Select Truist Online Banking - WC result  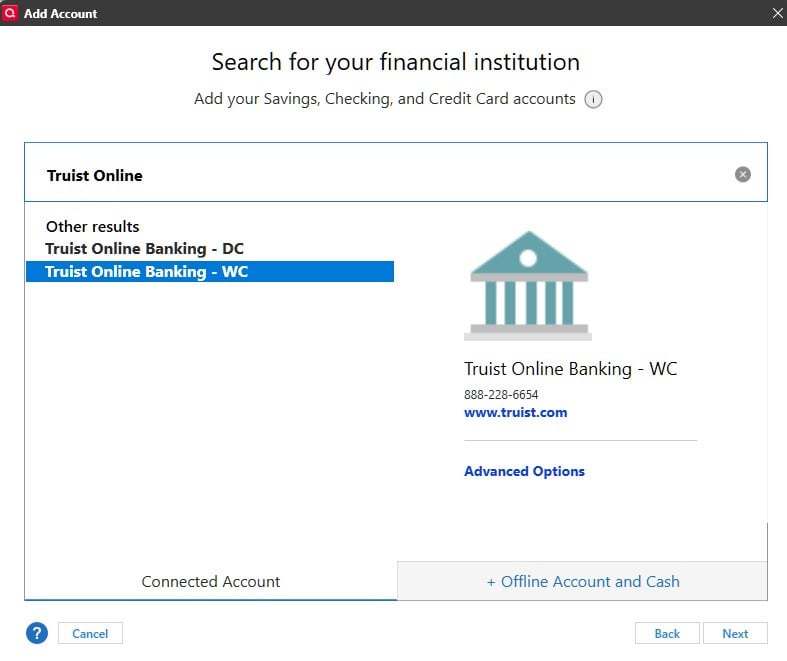(210, 272)
